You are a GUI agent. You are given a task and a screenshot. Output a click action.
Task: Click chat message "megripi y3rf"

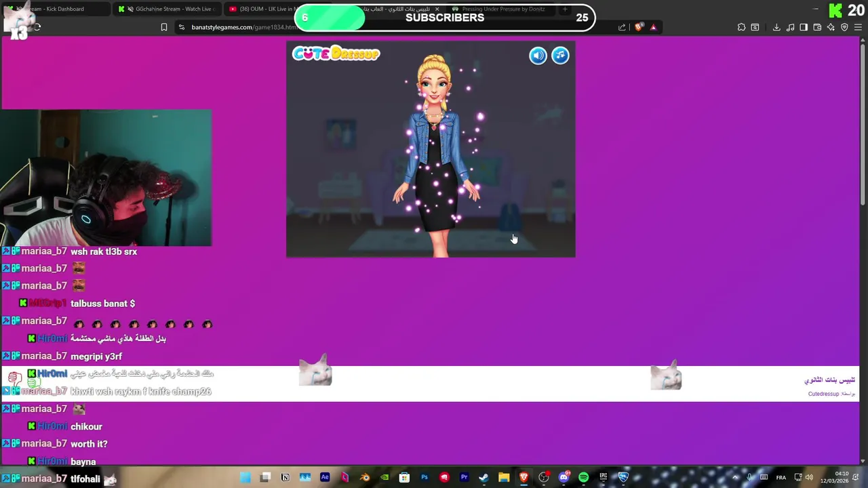[96, 357]
